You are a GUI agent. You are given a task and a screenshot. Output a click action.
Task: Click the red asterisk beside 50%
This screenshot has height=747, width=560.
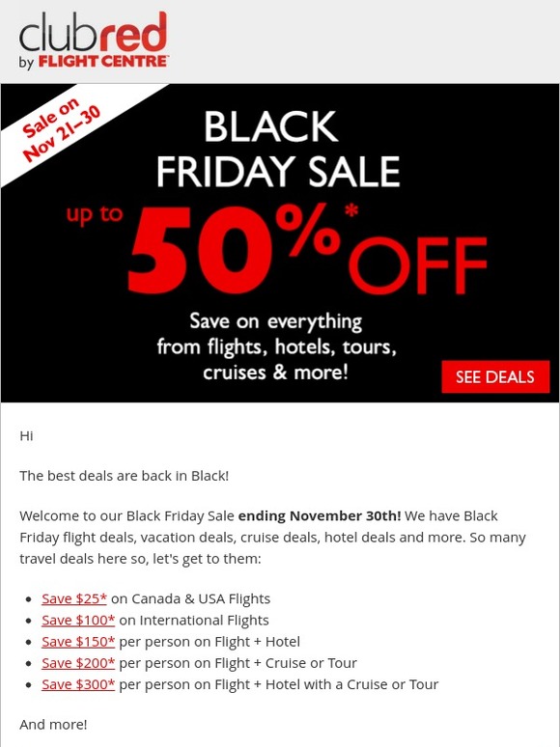[x=351, y=210]
